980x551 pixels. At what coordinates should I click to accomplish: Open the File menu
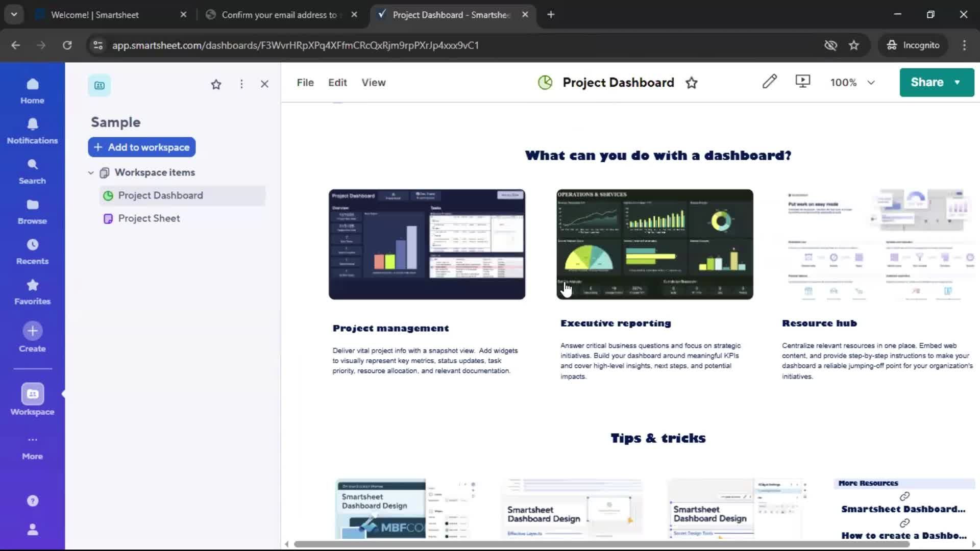305,82
